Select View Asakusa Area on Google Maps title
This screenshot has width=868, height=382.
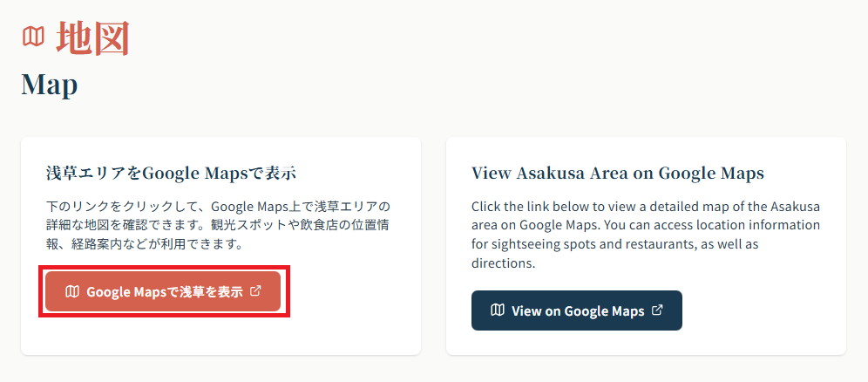click(x=617, y=173)
